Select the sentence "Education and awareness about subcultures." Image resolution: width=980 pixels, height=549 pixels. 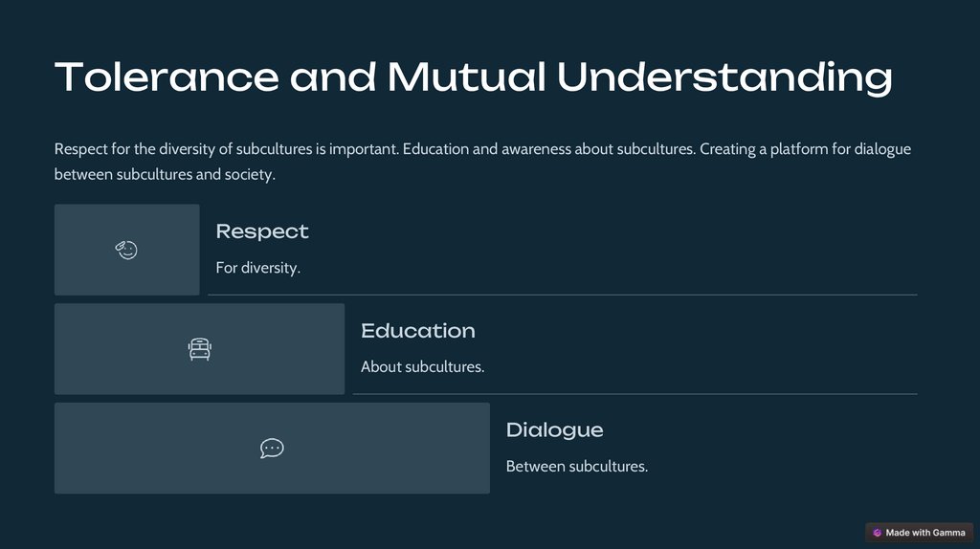pyautogui.click(x=548, y=150)
